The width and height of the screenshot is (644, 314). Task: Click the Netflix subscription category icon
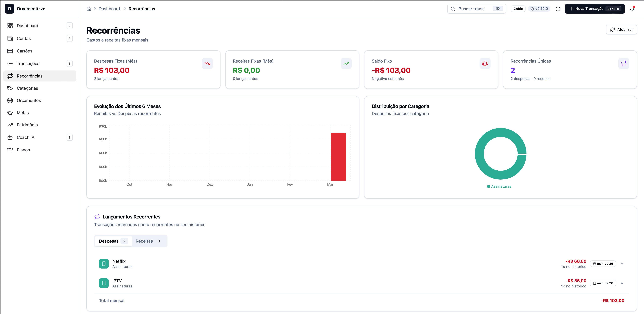point(104,263)
